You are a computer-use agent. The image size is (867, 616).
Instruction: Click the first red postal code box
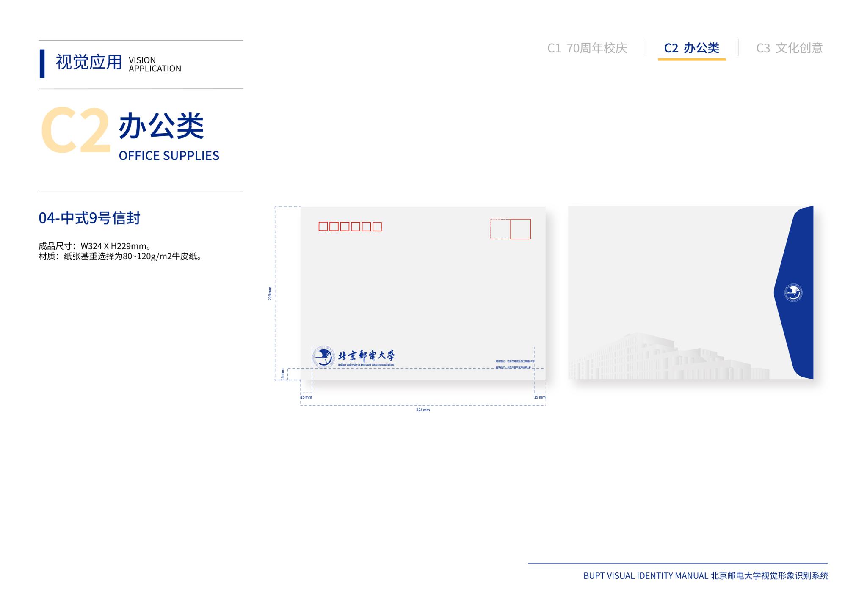[x=323, y=226]
